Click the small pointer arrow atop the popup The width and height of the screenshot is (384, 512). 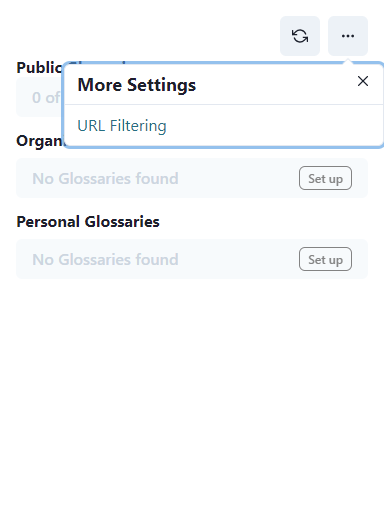click(x=348, y=61)
